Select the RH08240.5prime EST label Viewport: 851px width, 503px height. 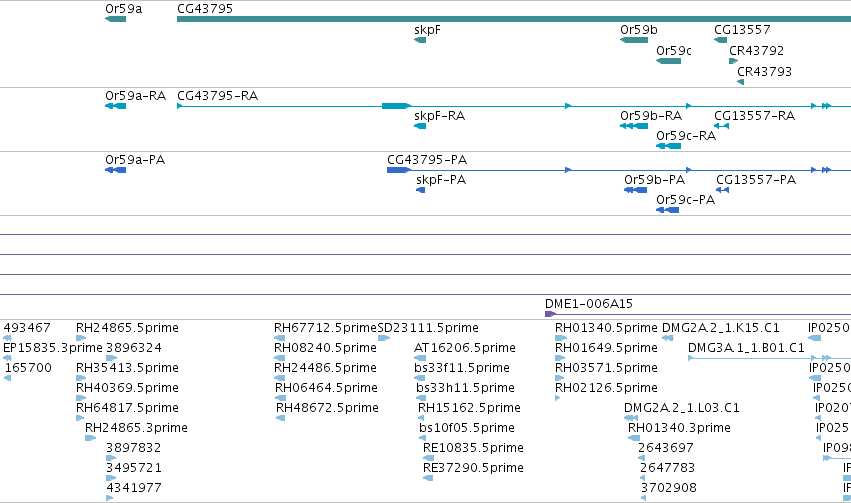[325, 348]
